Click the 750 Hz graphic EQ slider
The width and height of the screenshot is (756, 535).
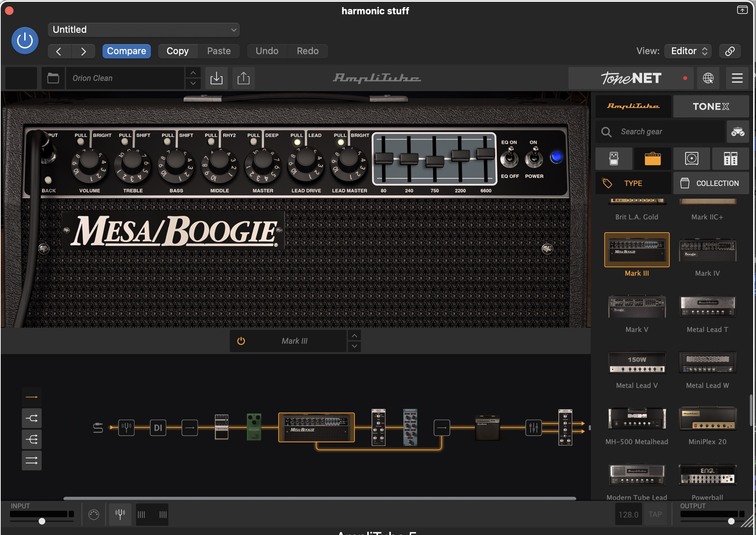[435, 161]
